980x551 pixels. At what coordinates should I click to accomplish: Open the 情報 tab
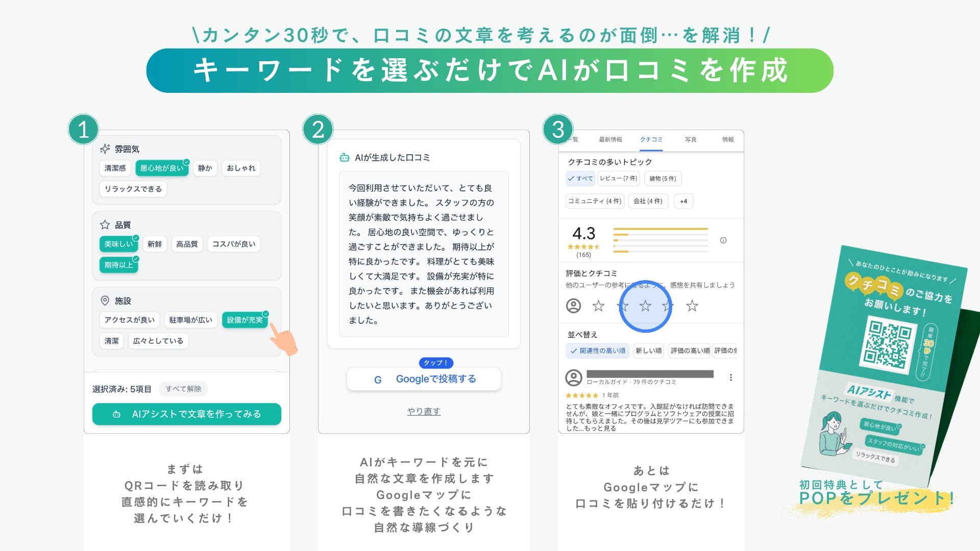click(728, 140)
